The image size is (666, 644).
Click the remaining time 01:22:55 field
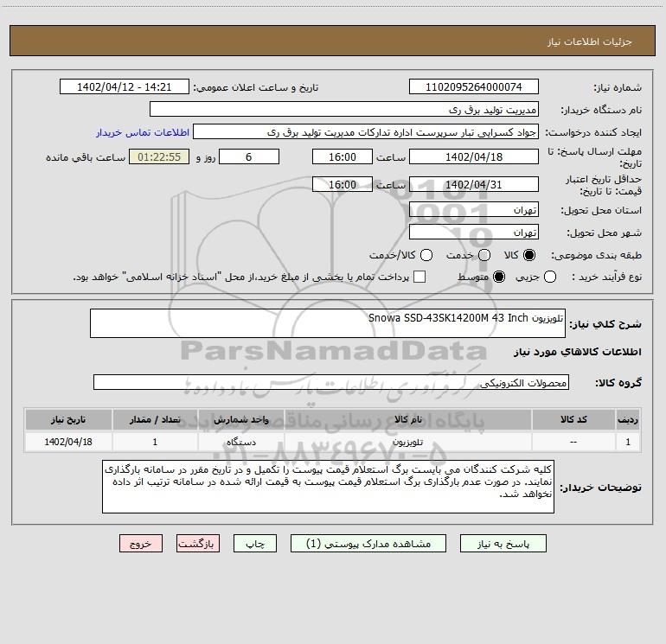[159, 156]
